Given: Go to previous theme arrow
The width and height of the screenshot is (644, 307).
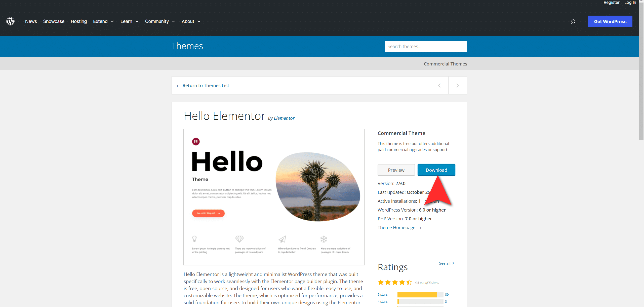Looking at the screenshot, I should 439,85.
